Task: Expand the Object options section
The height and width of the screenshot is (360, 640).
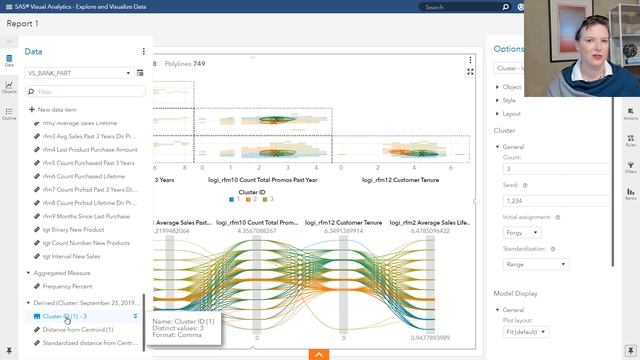Action: coord(497,87)
